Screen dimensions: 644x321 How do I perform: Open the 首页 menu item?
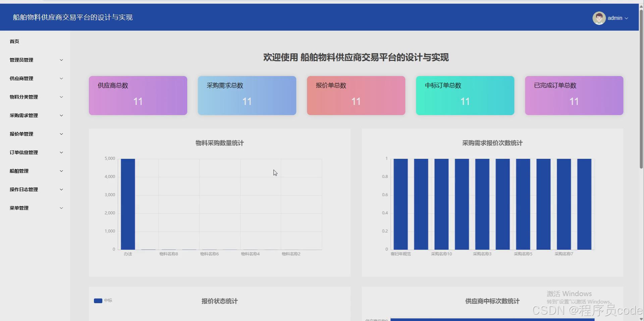coord(14,41)
